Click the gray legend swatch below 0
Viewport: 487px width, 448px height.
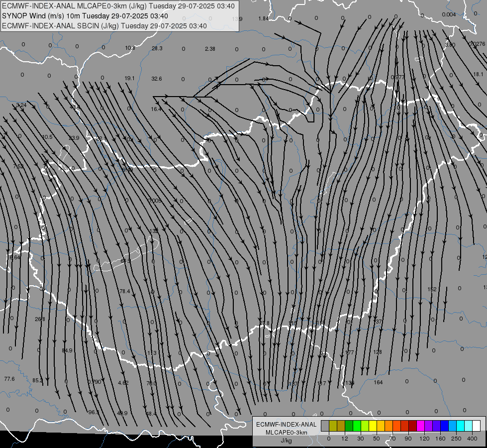pyautogui.click(x=325, y=426)
